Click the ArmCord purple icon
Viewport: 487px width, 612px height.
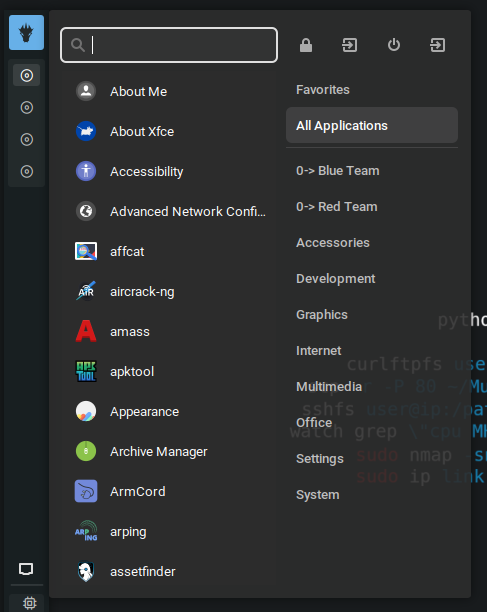click(86, 491)
